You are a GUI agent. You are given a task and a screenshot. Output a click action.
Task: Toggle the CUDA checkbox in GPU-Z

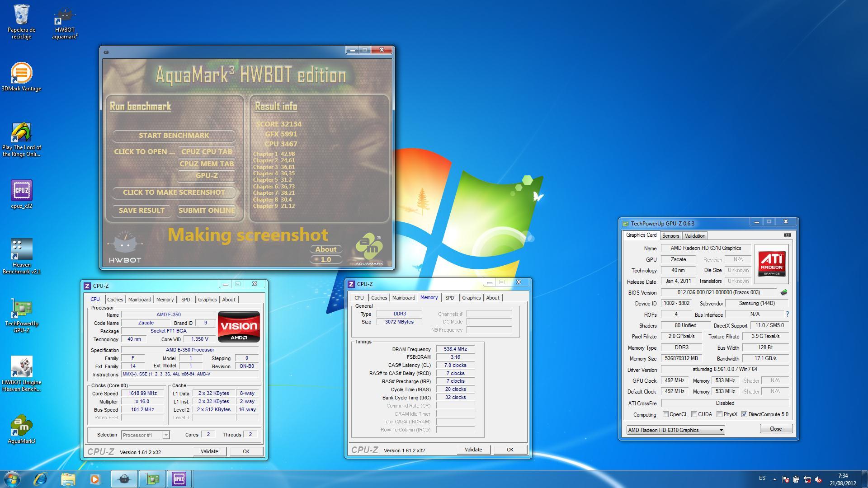point(694,414)
